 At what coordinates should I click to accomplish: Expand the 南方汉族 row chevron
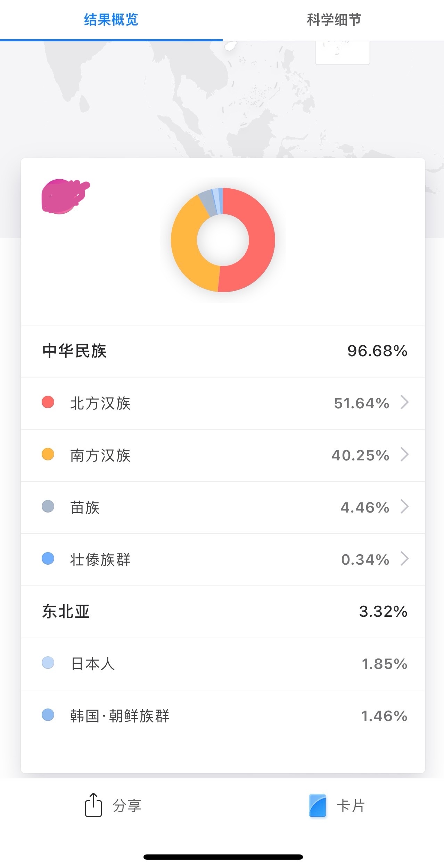point(404,455)
